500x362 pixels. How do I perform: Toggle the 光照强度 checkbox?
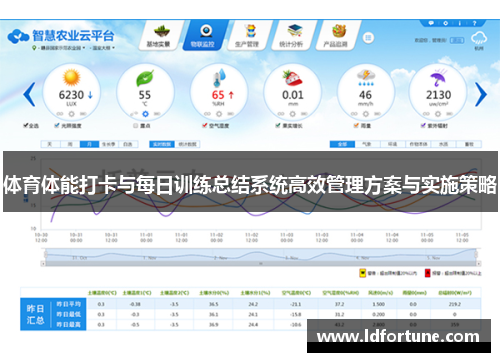point(57,125)
